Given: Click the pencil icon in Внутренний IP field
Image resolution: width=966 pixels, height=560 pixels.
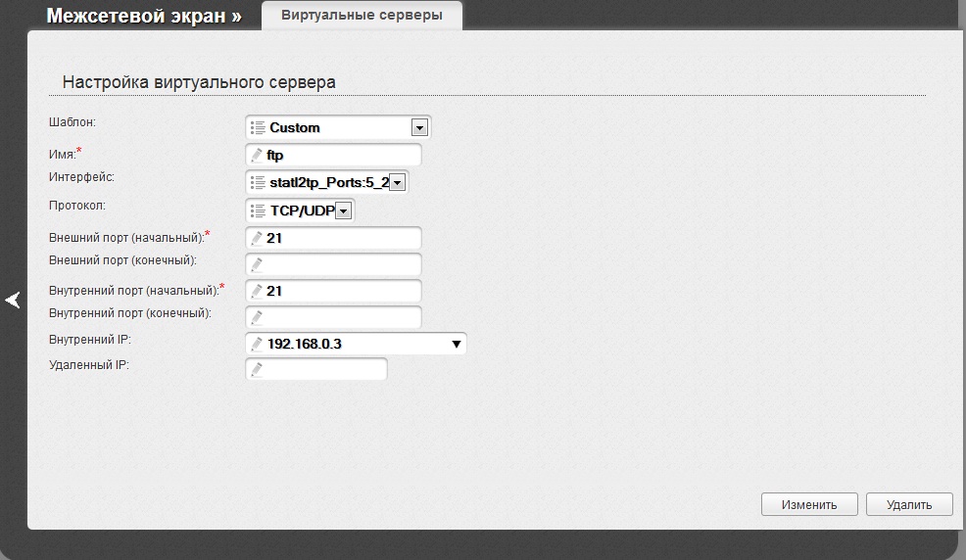Looking at the screenshot, I should coord(257,344).
